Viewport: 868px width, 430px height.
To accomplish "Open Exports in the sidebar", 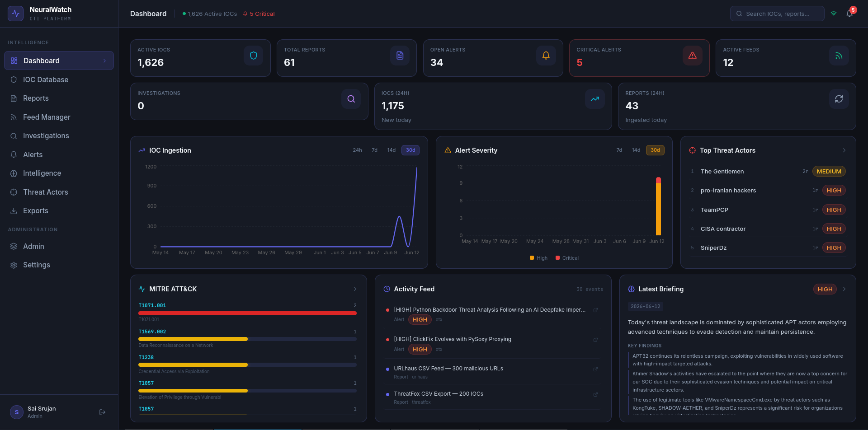I will coord(59,211).
